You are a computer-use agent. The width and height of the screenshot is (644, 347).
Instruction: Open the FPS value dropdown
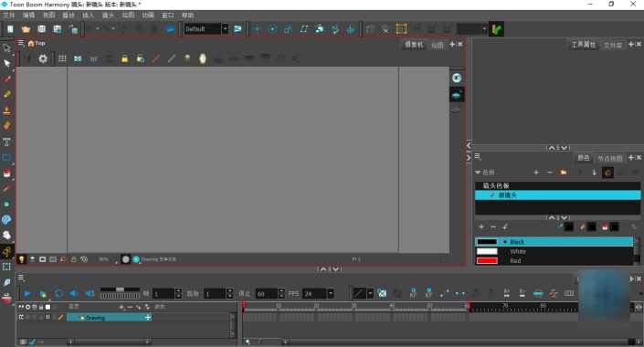[x=330, y=294]
